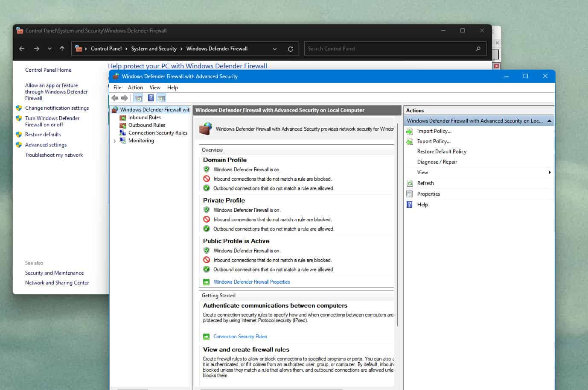Click the Search Control Panel field
Screen dimensions: 588x390
(388, 49)
